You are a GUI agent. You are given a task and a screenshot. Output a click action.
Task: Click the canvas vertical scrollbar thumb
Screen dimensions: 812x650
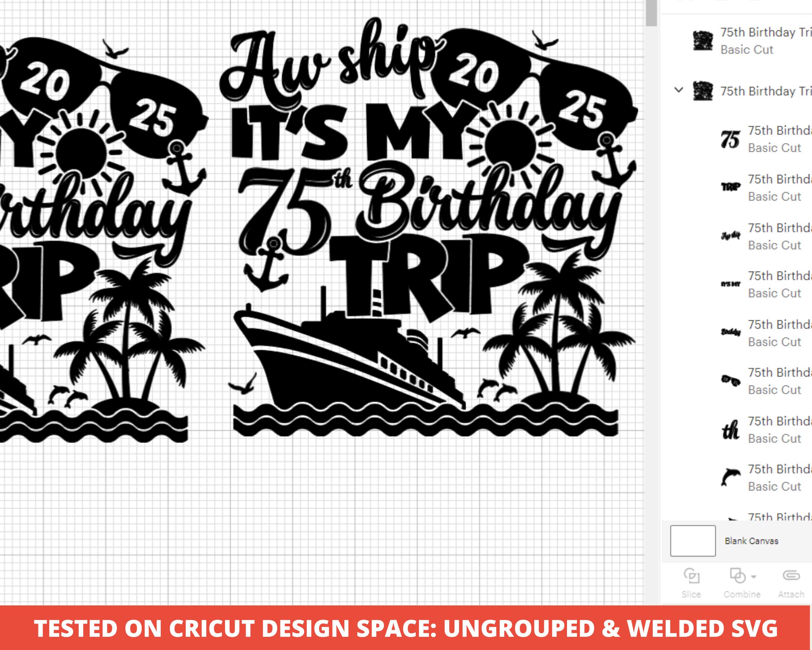tap(651, 13)
